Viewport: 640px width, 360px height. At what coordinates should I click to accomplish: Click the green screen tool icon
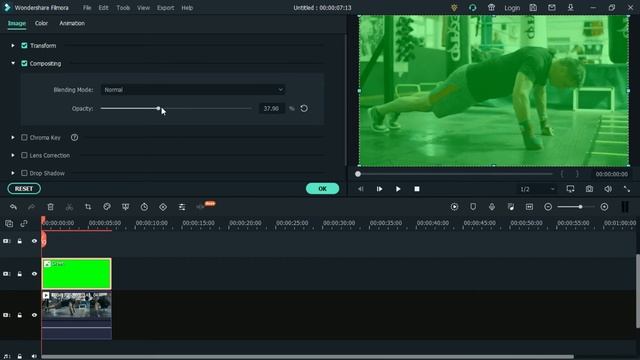pyautogui.click(x=125, y=207)
